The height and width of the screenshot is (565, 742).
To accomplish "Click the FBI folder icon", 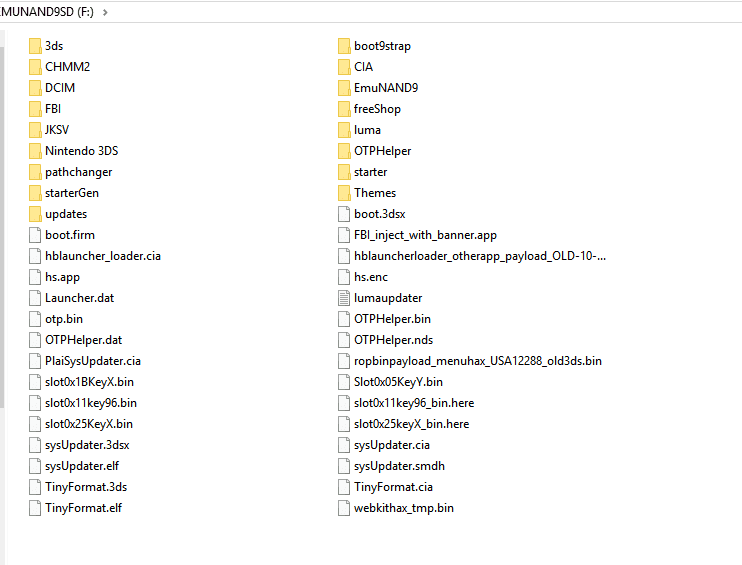I will pyautogui.click(x=35, y=109).
